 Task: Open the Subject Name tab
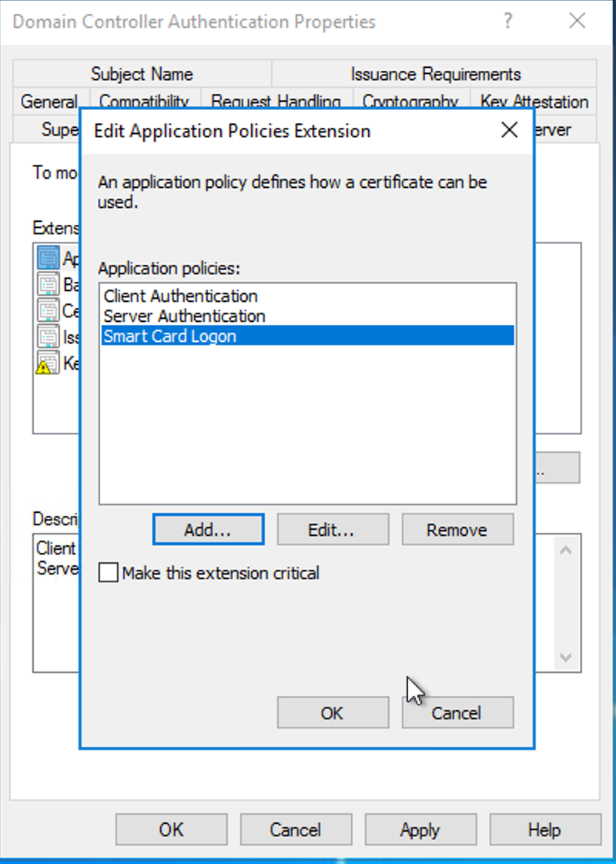point(142,73)
